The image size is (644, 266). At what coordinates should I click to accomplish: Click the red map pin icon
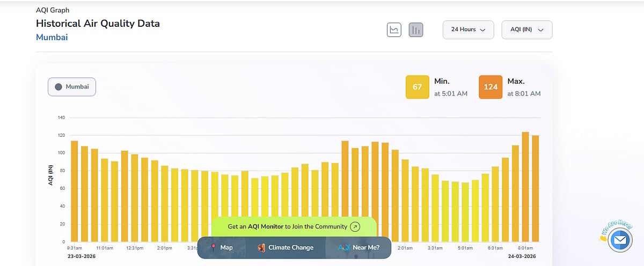[213, 247]
